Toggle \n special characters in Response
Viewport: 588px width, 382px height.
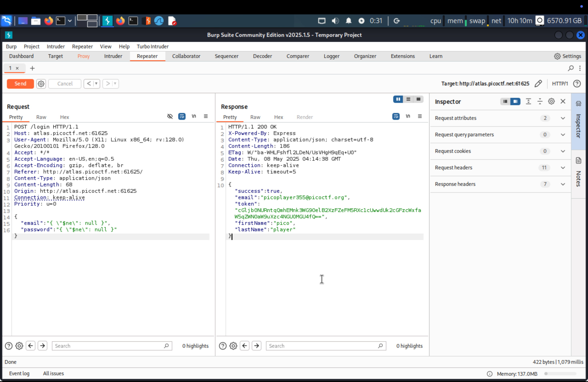coord(408,116)
